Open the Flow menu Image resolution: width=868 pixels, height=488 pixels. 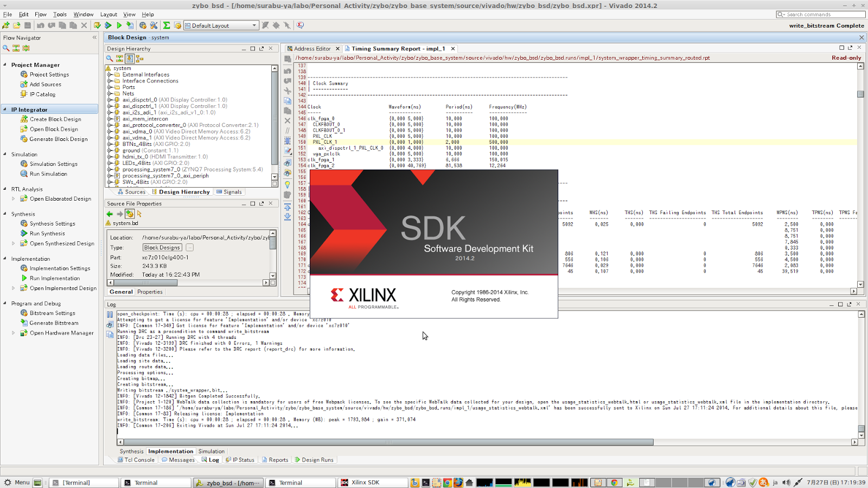pos(41,15)
